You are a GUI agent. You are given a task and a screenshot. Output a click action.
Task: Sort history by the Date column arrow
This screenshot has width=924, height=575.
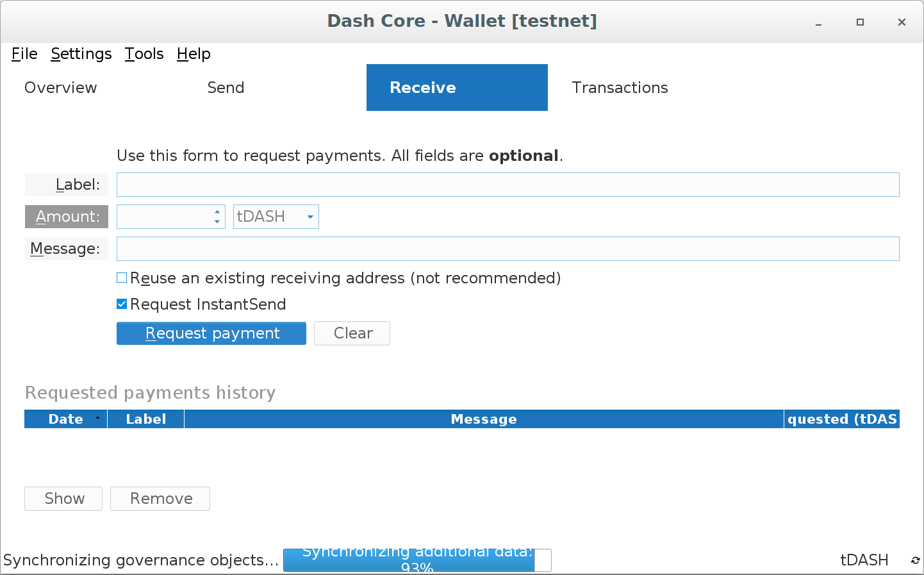pyautogui.click(x=97, y=418)
